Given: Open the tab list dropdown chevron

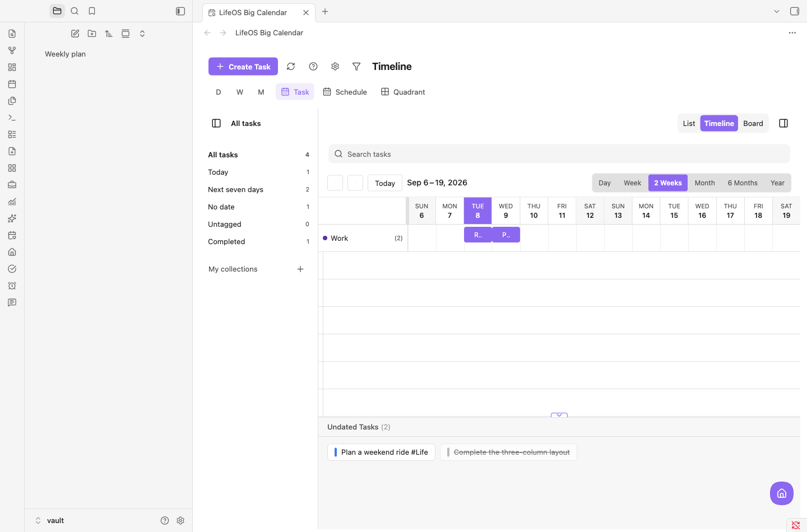Looking at the screenshot, I should pyautogui.click(x=777, y=11).
